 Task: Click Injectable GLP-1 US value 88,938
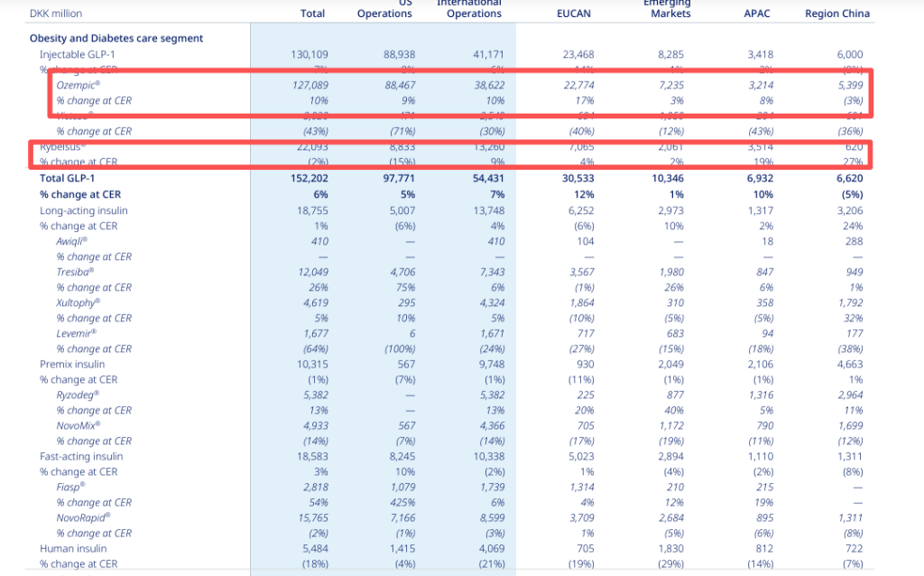tap(399, 54)
